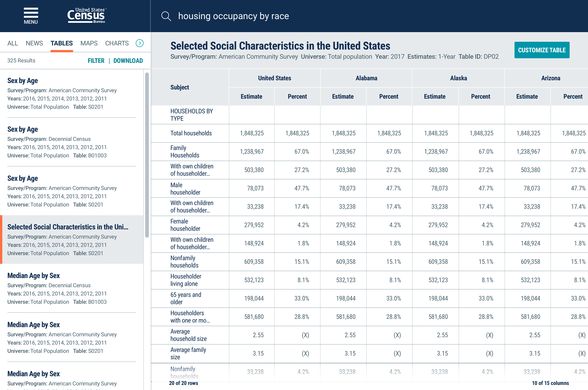Click the United States Estimate subheader
The height and width of the screenshot is (390, 588).
pos(252,97)
